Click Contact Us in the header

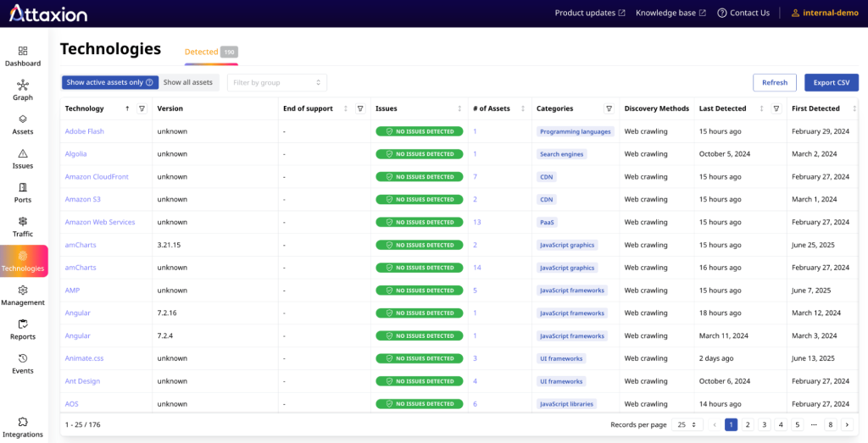[743, 13]
